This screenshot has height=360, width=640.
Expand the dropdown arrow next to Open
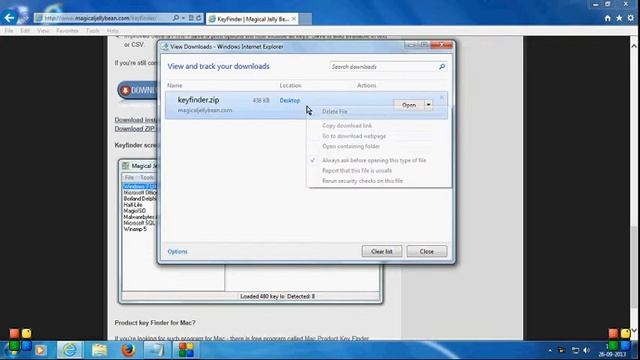point(428,105)
